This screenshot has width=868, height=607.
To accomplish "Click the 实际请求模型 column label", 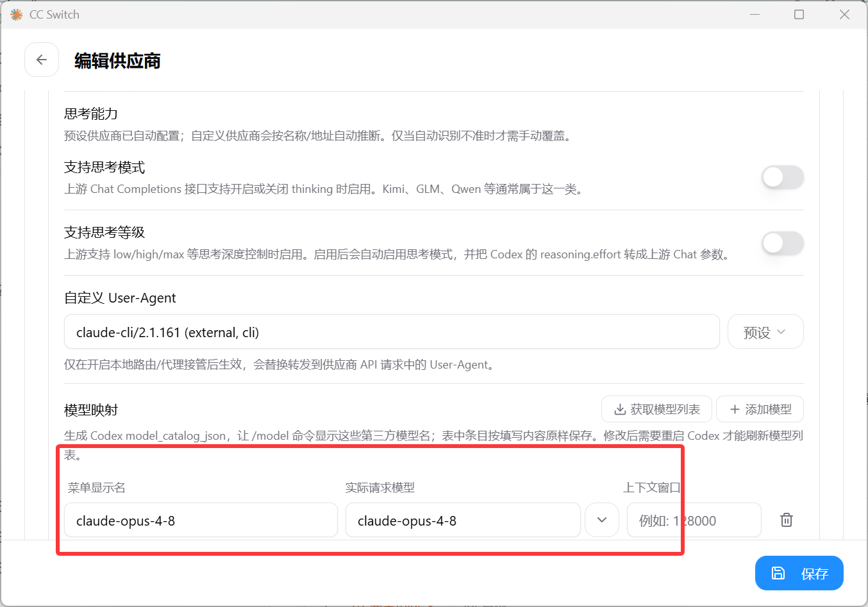I will pos(380,488).
